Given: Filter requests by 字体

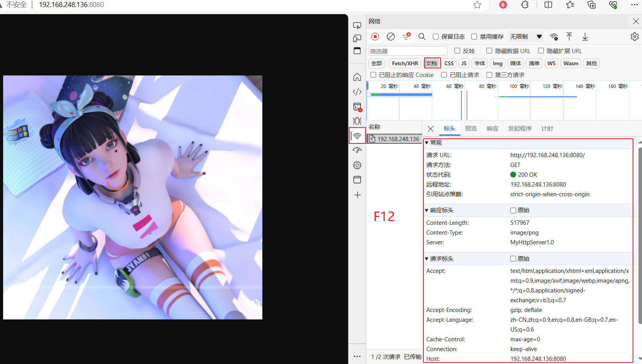Looking at the screenshot, I should [480, 63].
